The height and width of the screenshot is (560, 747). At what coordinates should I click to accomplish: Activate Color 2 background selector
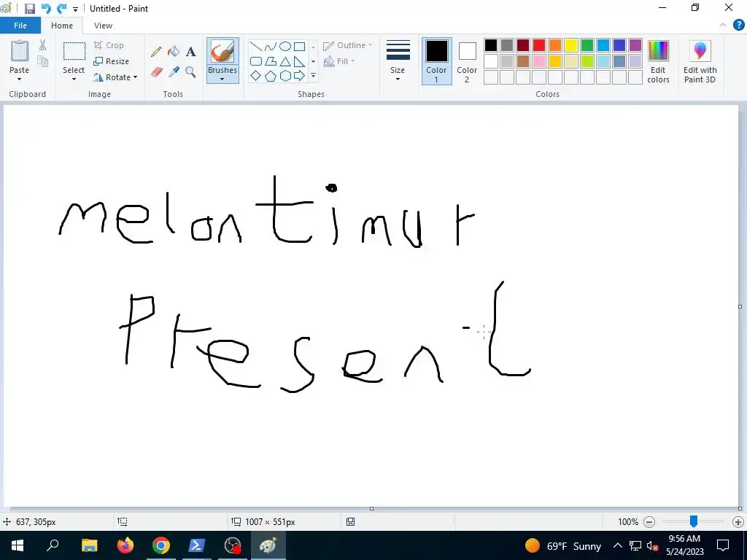(467, 61)
